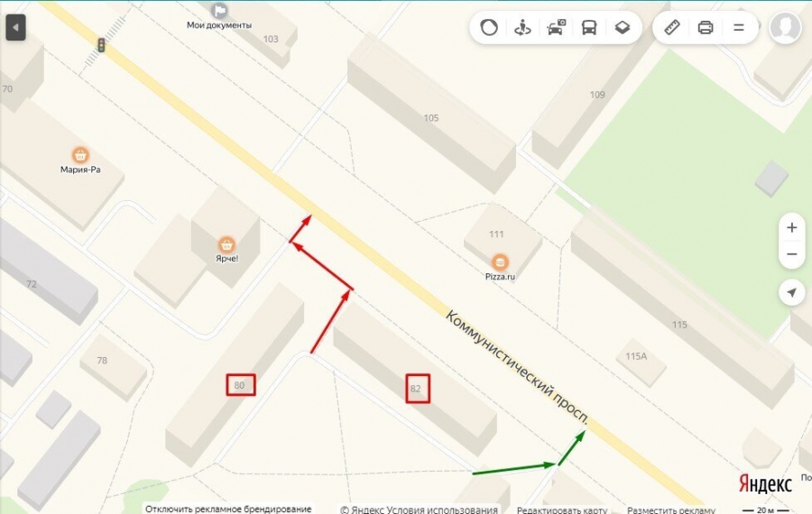Select the ruler measuring tool

[x=672, y=27]
